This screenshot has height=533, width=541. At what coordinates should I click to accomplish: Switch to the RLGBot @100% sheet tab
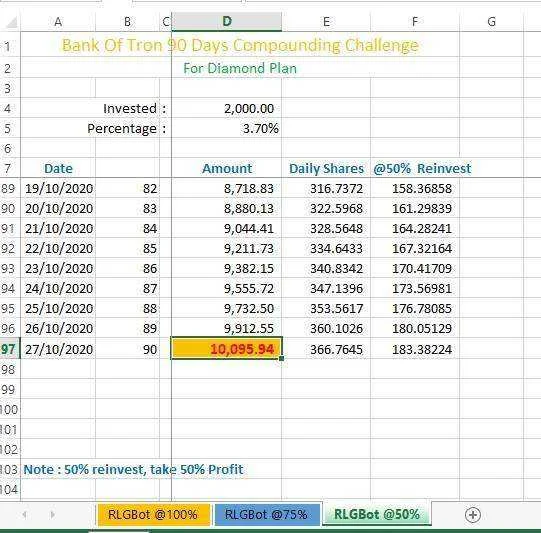[x=153, y=515]
